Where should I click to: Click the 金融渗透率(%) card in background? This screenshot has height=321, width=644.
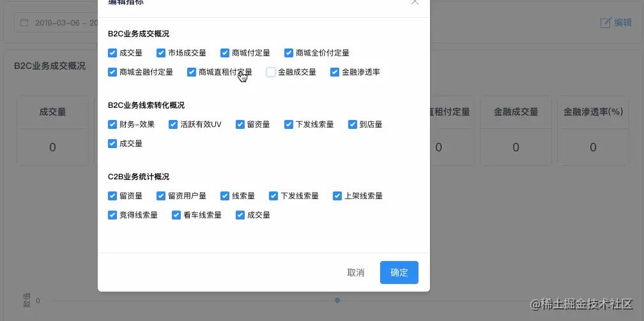(593, 131)
